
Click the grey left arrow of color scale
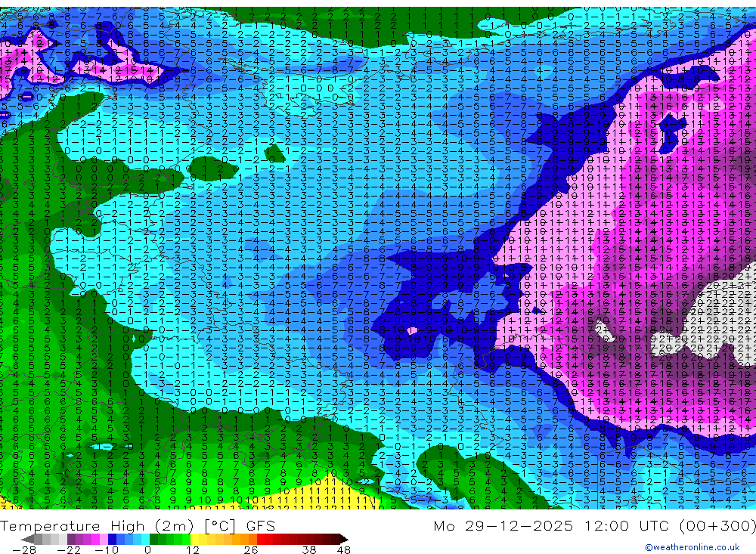click(27, 539)
